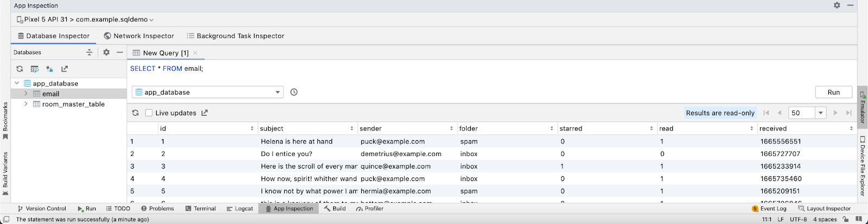Click keep database connections open icon
The height and width of the screenshot is (224, 868).
tap(49, 69)
